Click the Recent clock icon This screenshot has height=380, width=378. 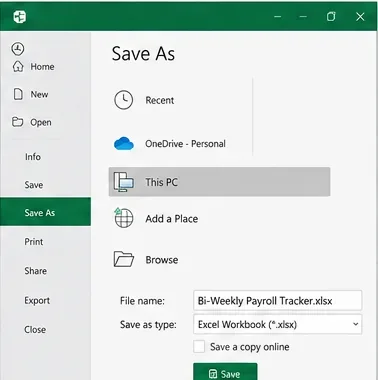pyautogui.click(x=124, y=100)
